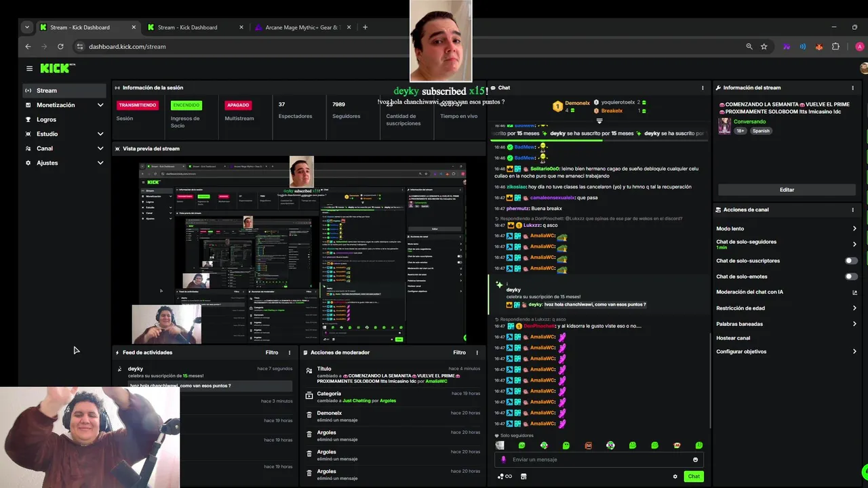Click the APAGADO multistream badge
Screen dimensions: 868x488
pos(238,105)
